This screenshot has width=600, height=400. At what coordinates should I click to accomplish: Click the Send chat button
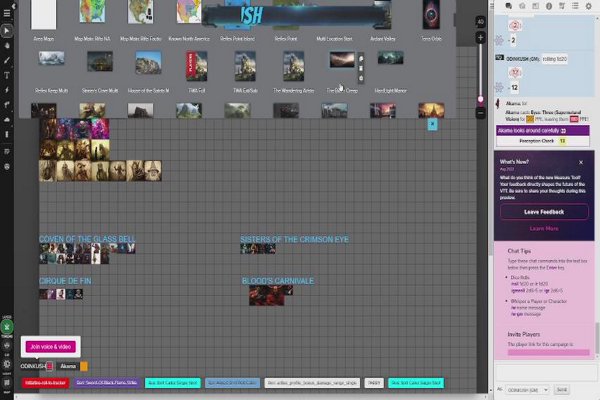click(562, 390)
